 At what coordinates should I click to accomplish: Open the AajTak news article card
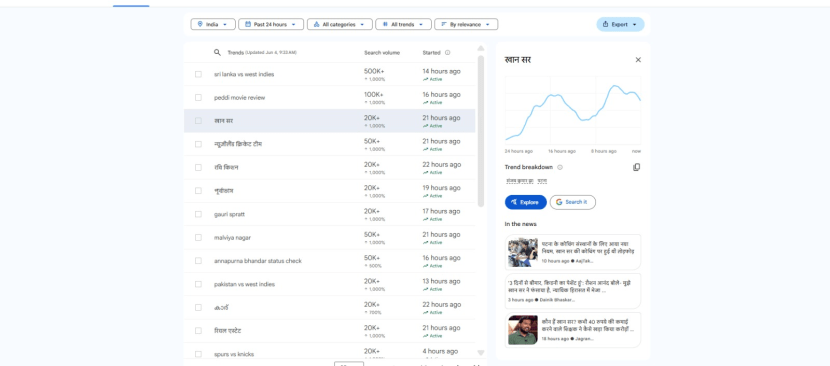coord(573,252)
